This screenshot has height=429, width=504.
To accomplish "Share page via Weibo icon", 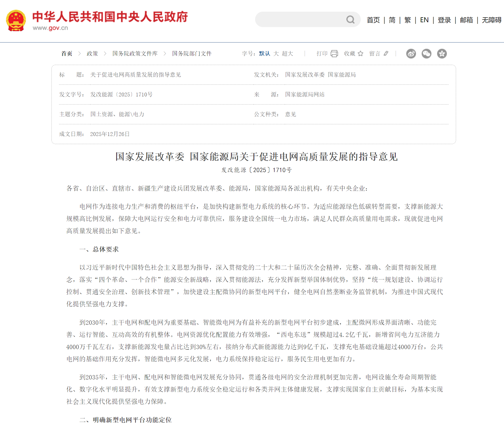I will point(411,54).
